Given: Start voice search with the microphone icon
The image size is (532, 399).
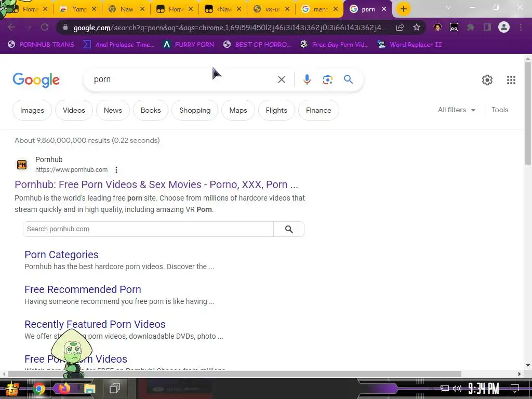Looking at the screenshot, I should click(307, 79).
